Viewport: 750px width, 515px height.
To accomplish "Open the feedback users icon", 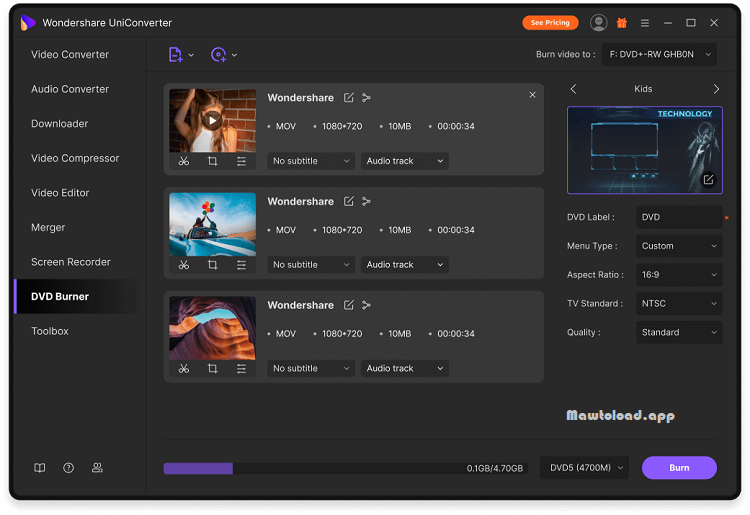I will point(97,468).
